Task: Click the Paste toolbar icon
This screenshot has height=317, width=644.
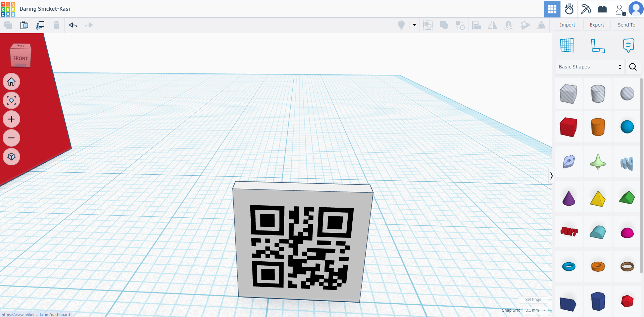Action: [x=24, y=25]
